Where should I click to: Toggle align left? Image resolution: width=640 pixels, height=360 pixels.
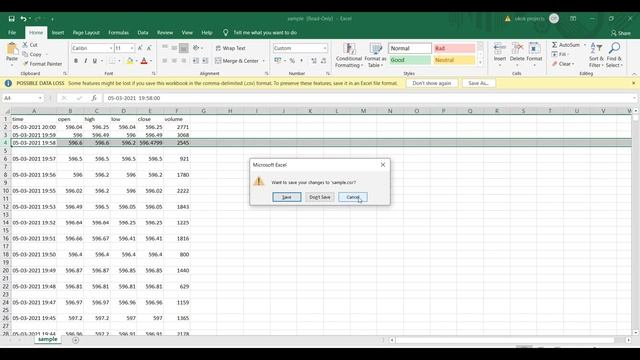pos(164,61)
